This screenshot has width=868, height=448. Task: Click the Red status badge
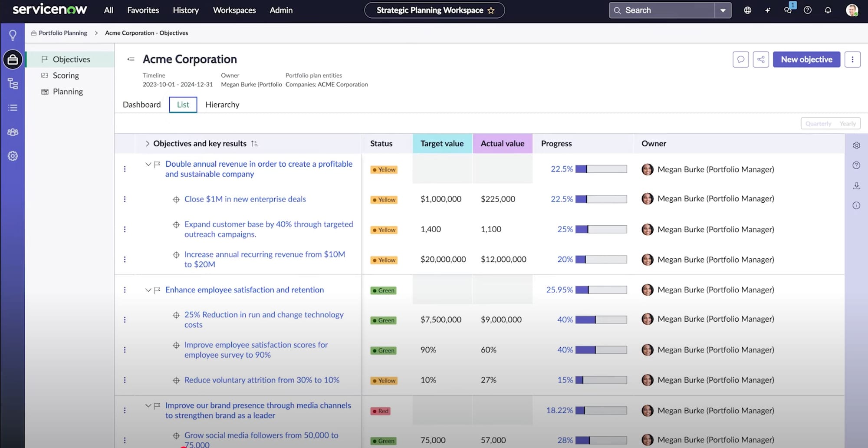[381, 411]
